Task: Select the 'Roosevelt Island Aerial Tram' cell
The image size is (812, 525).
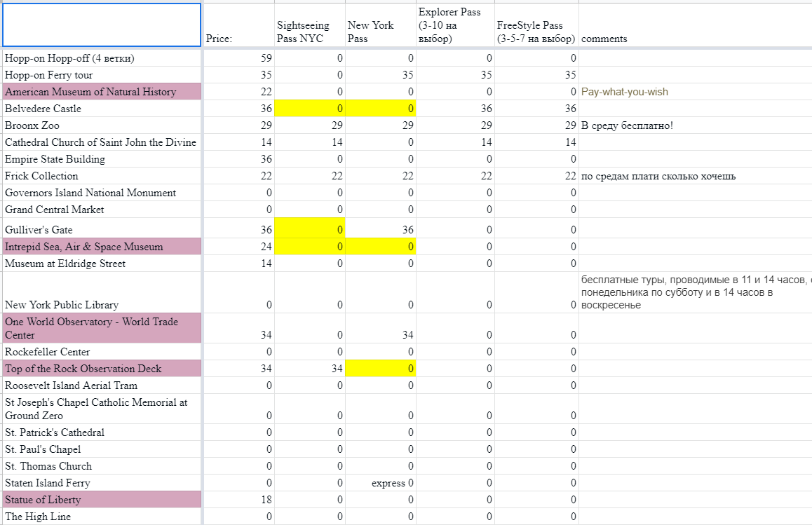Action: [102, 386]
